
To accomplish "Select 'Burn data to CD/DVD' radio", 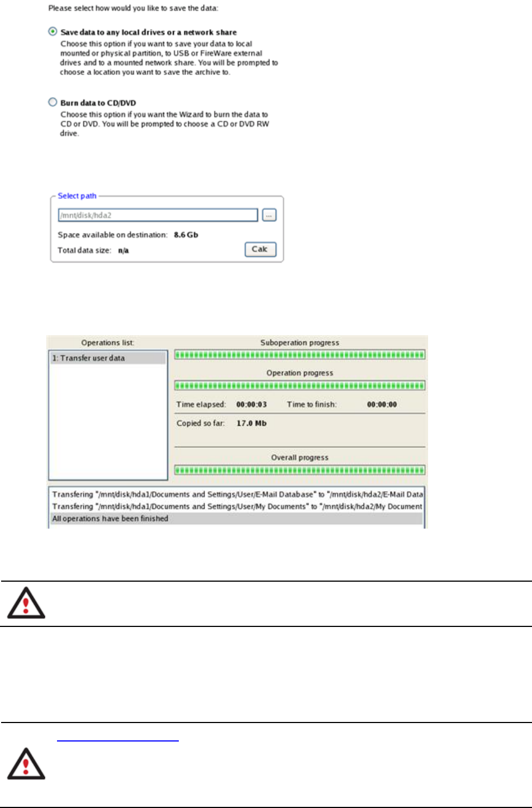I will pyautogui.click(x=53, y=102).
